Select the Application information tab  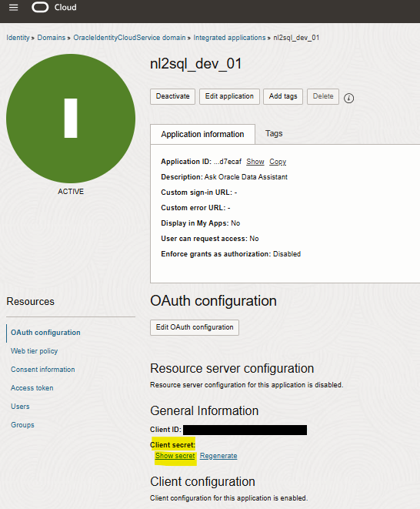point(202,134)
